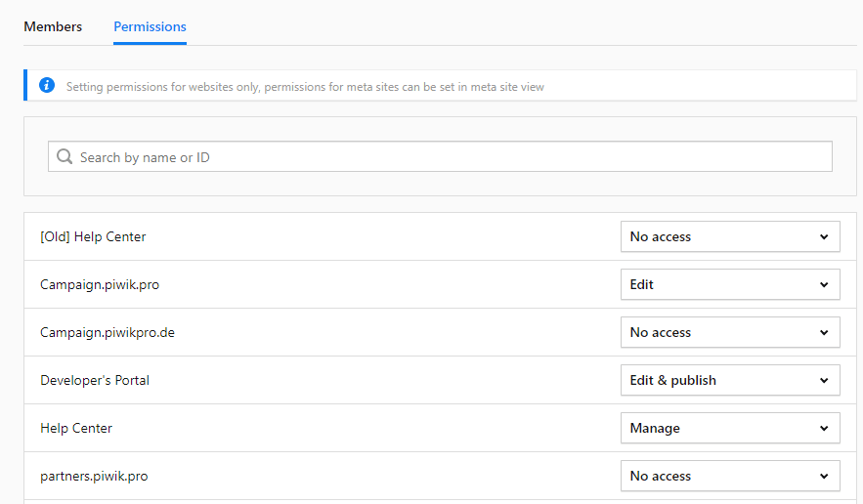This screenshot has height=504, width=863.
Task: Click the partners.piwik.pro site name
Action: [x=94, y=476]
